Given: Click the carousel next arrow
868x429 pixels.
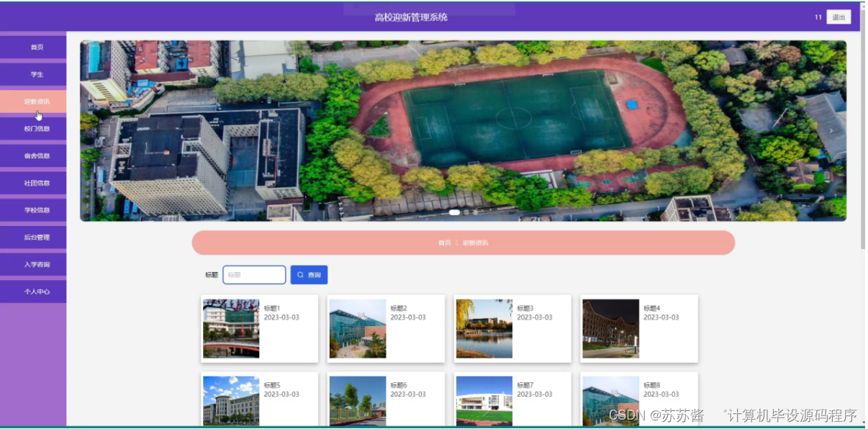Looking at the screenshot, I should point(831,130).
